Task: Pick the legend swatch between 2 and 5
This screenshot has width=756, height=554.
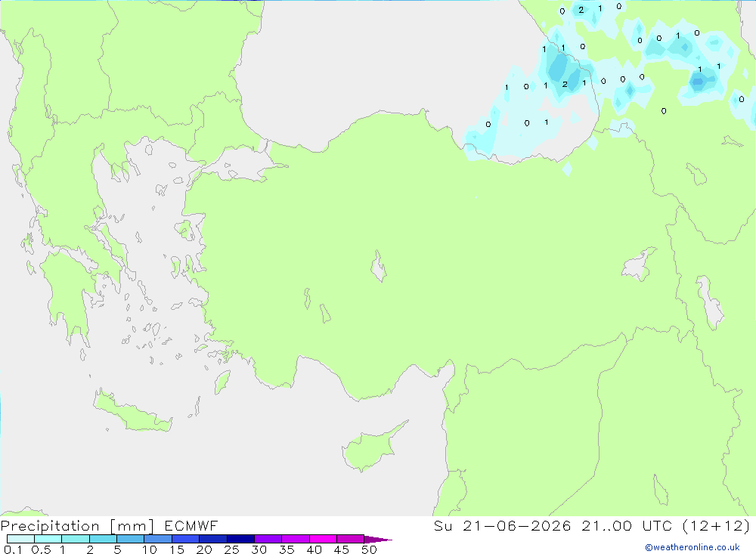Action: tap(103, 539)
